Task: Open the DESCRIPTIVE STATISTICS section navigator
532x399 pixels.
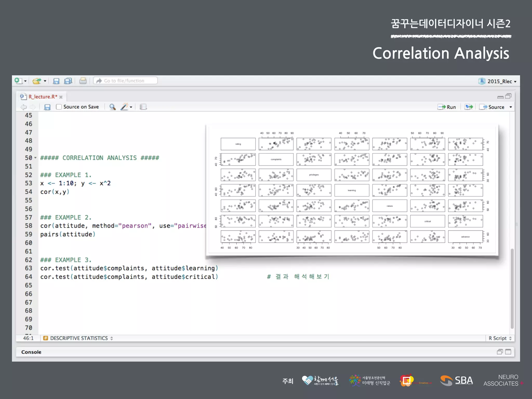Action: tap(79, 338)
